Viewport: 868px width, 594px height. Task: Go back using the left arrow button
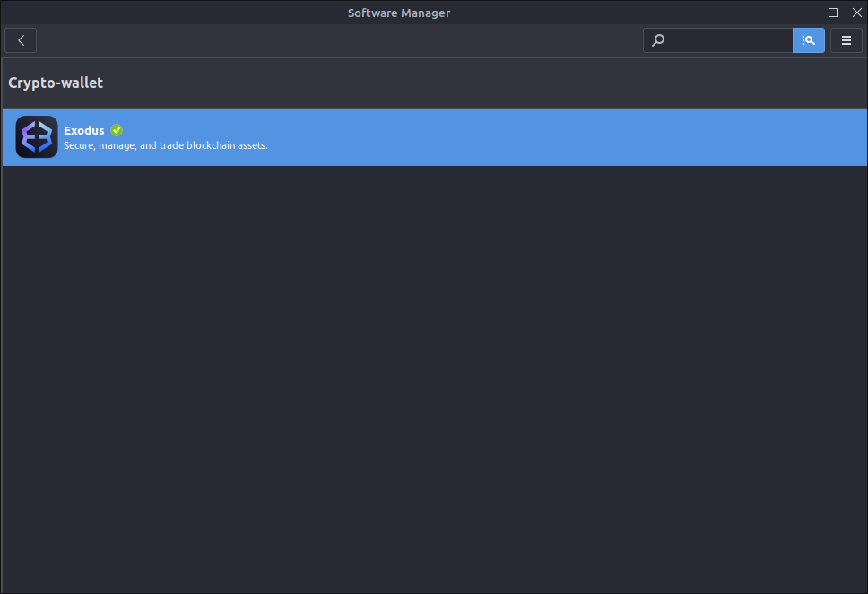[21, 40]
